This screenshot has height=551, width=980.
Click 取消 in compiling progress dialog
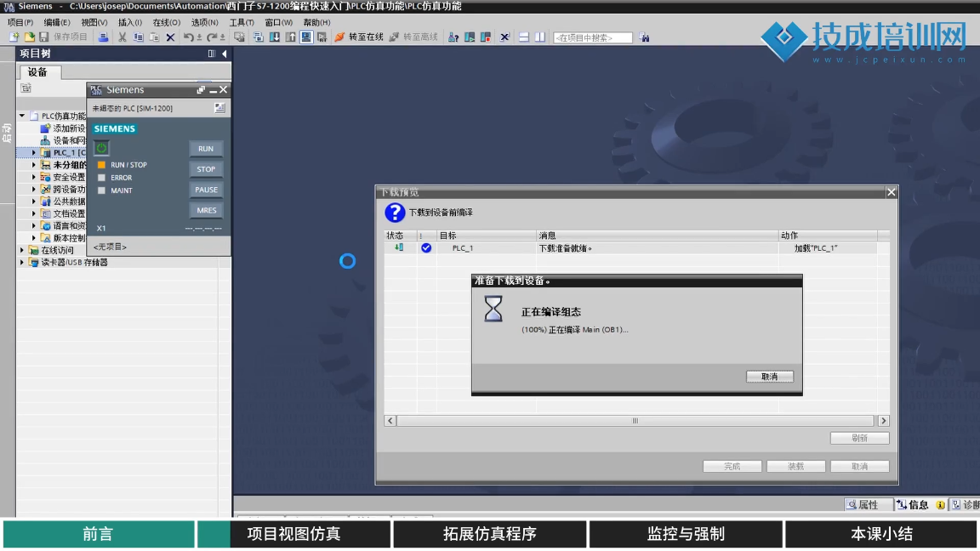[x=769, y=377]
